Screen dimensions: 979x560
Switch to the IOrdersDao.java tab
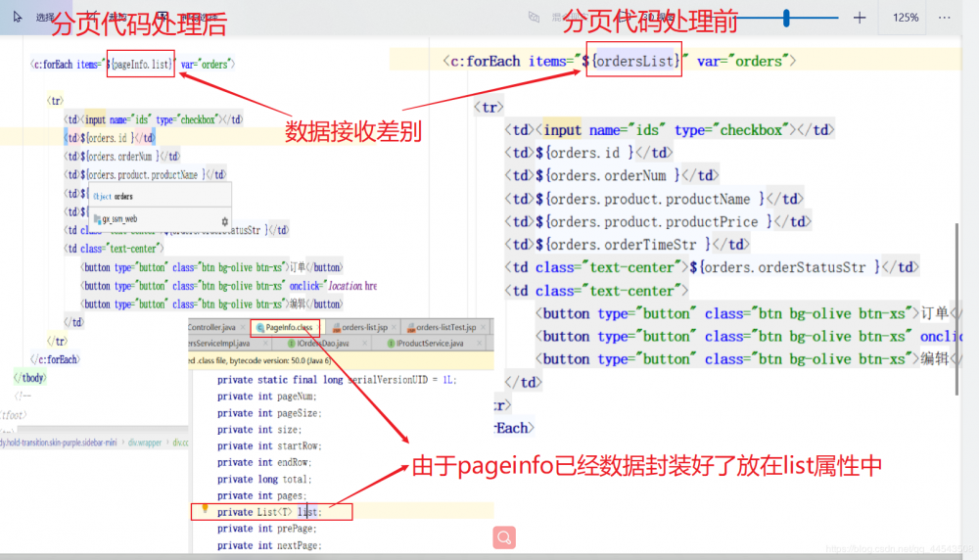click(323, 344)
